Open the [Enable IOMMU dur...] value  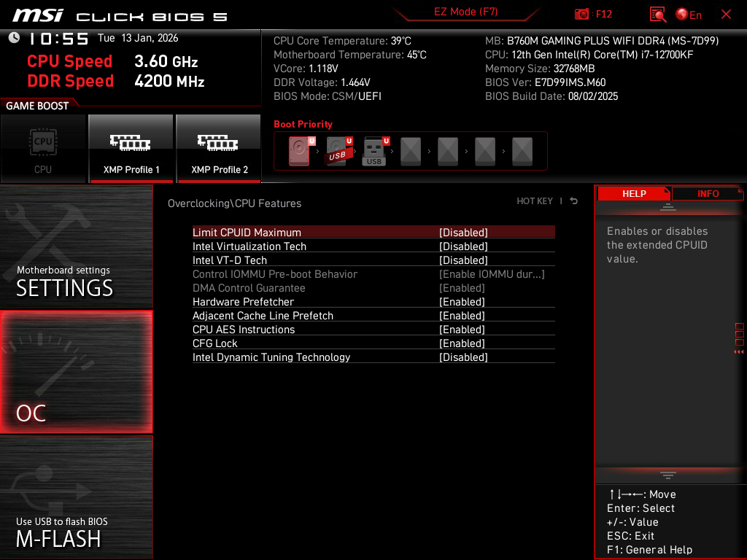click(492, 274)
